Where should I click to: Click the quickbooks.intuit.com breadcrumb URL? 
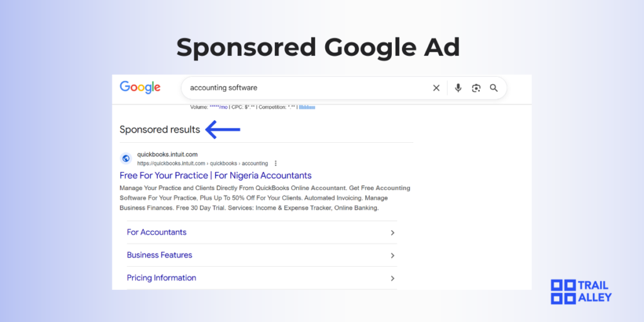203,163
